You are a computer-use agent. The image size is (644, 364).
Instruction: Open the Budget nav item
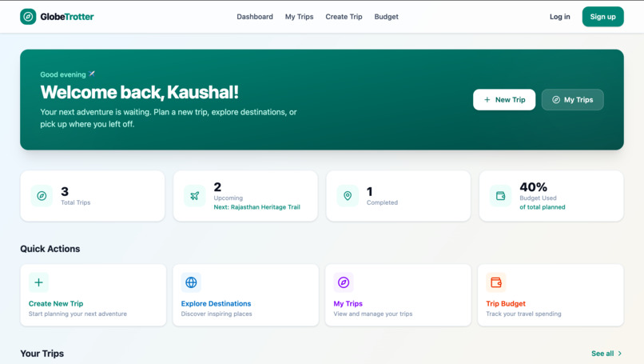tap(386, 17)
